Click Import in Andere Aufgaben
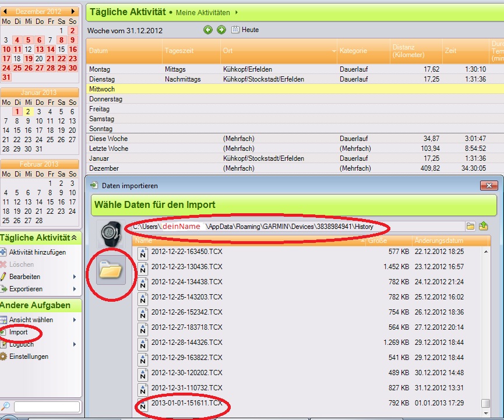Screen dimensions: 504x420 point(18,332)
